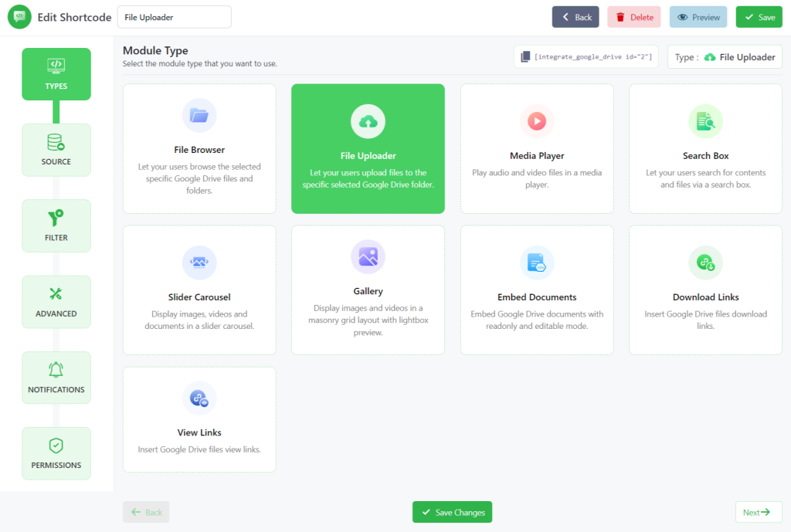The width and height of the screenshot is (791, 532).
Task: Click the File Uploader card title
Action: point(368,156)
